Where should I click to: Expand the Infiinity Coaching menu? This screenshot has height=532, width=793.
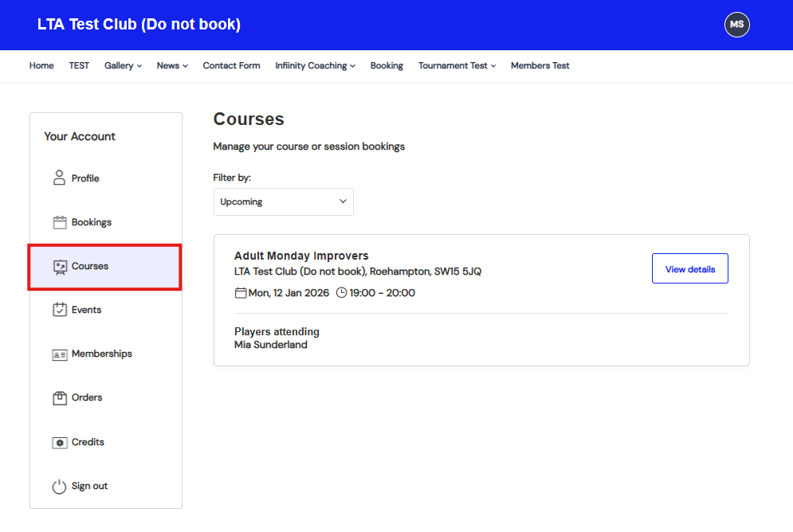tap(315, 66)
